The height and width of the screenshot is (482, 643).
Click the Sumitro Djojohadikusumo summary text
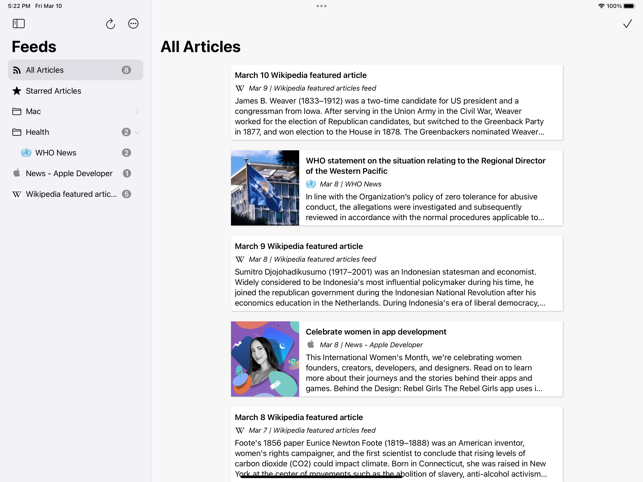coord(390,288)
